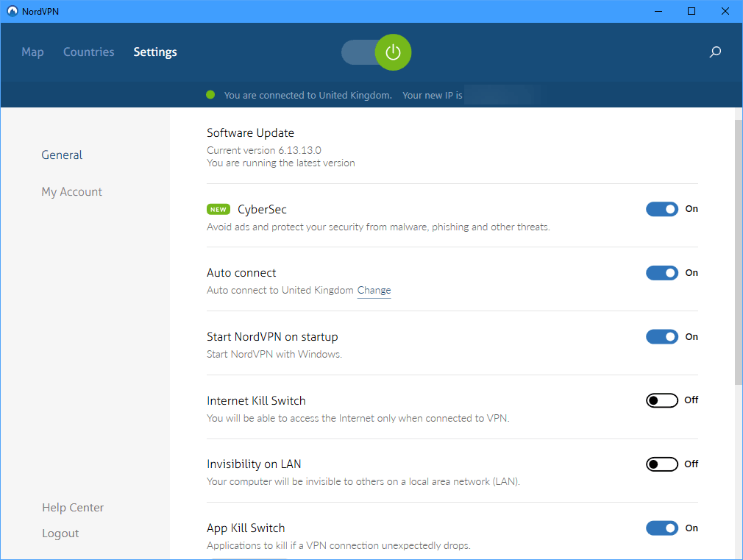The image size is (743, 560).
Task: Click 'You are connected to United Kingdom' status
Action: [308, 96]
